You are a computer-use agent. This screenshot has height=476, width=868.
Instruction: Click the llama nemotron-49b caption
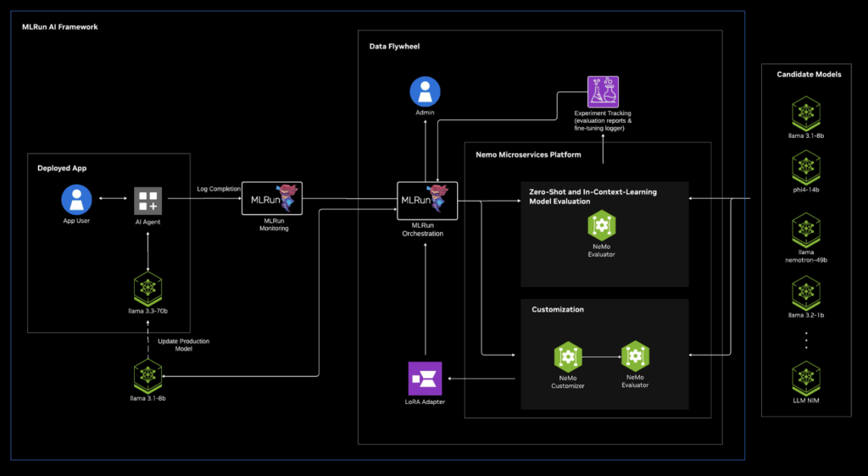coord(806,256)
